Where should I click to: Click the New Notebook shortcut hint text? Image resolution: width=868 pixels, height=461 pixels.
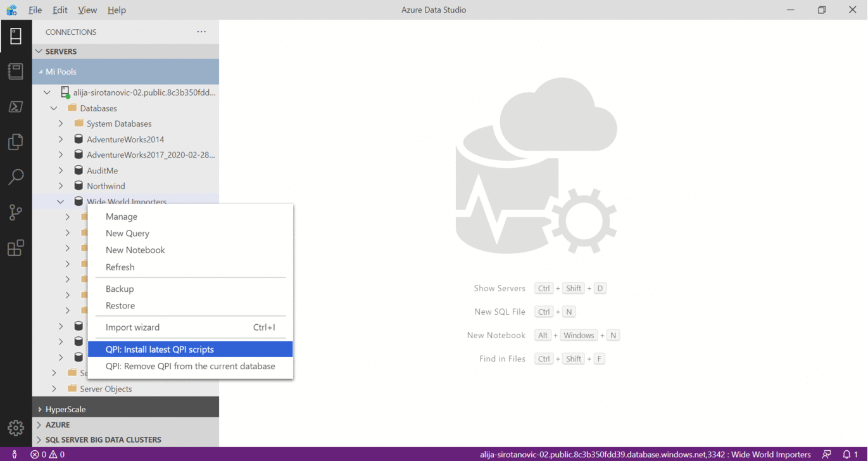point(496,335)
